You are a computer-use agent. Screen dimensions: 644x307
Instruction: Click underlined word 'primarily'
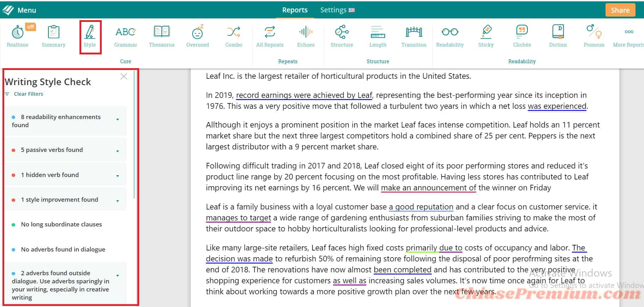coord(421,248)
